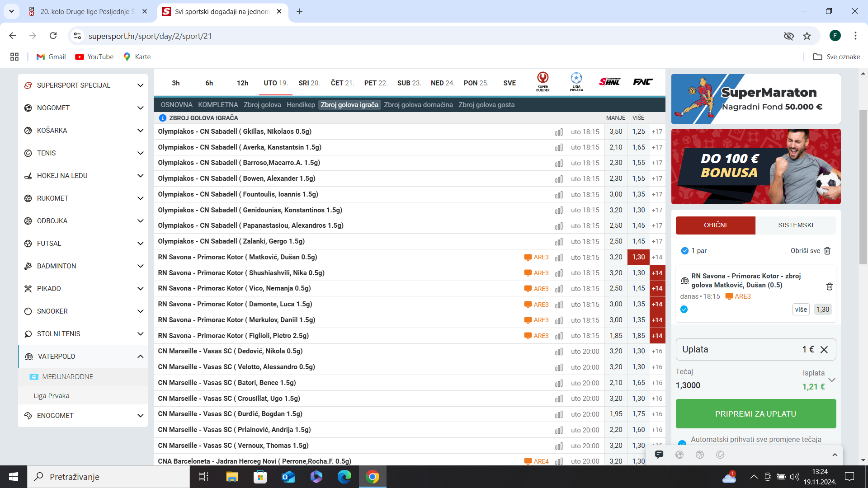Screen dimensions: 868x488
Task: Open statistics icon for Figlioli, Pietro row
Action: [x=559, y=336]
